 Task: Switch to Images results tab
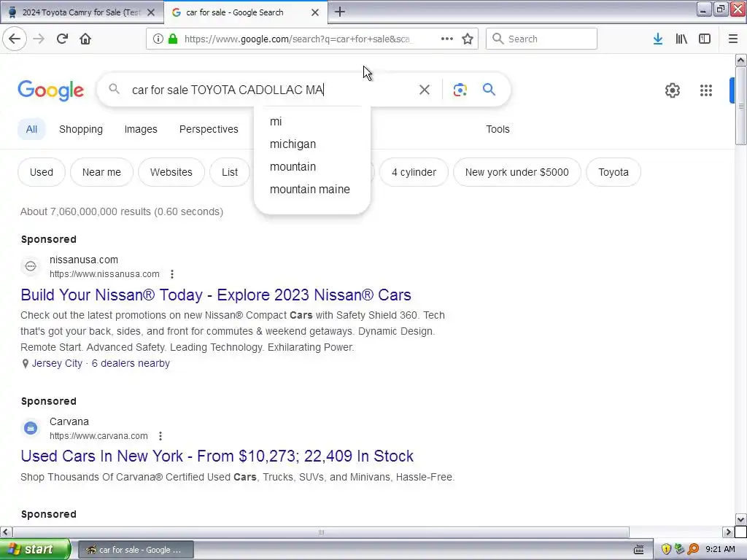(141, 129)
